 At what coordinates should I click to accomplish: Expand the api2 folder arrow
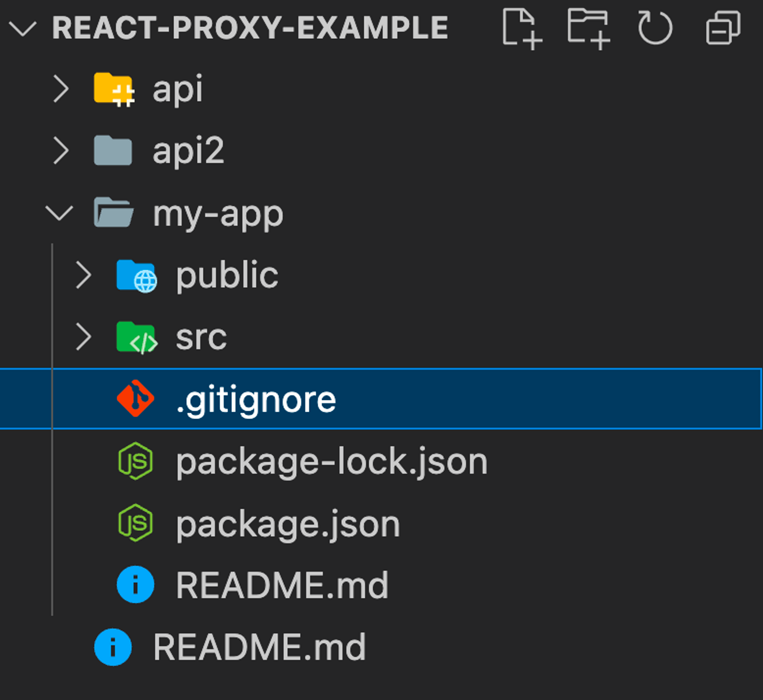click(x=61, y=151)
